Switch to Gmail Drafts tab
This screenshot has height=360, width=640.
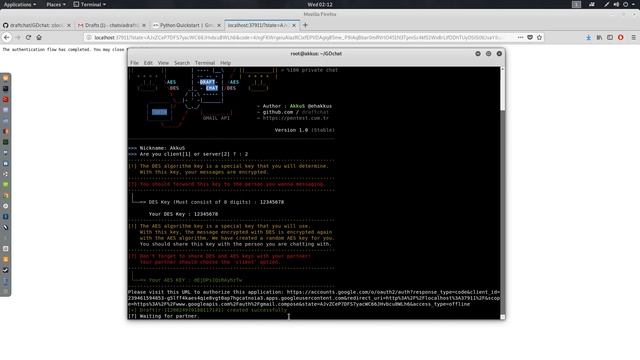pyautogui.click(x=112, y=25)
